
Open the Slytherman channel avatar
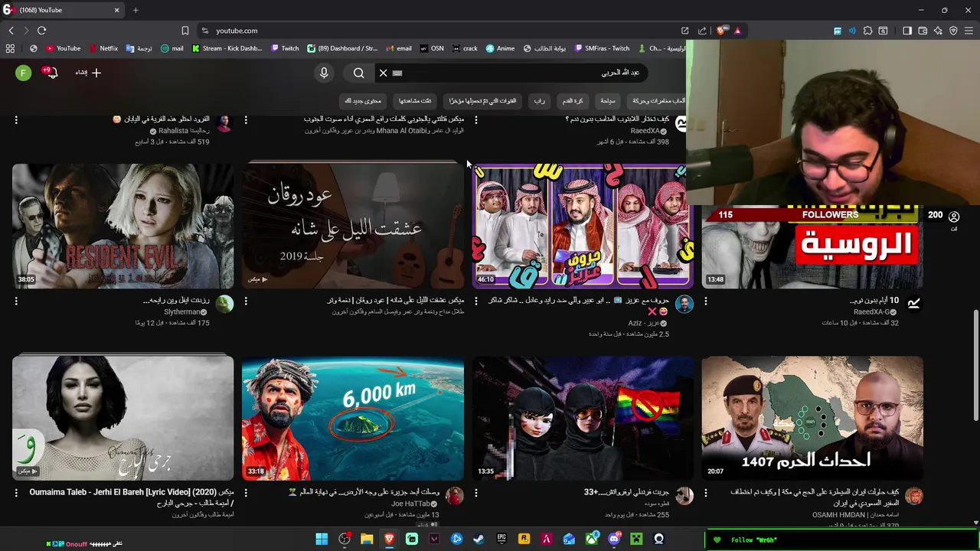[224, 304]
